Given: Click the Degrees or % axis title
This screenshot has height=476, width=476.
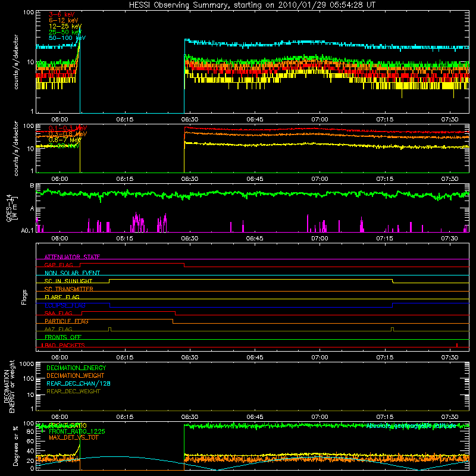Looking at the screenshot, I should click(x=15, y=446).
